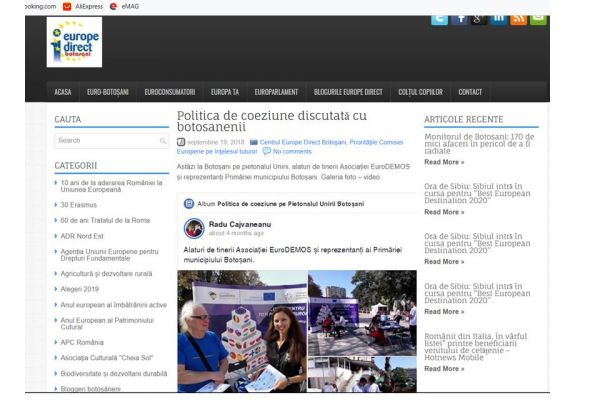
Task: Click Read More under Românii din Italia article
Action: coord(444,369)
